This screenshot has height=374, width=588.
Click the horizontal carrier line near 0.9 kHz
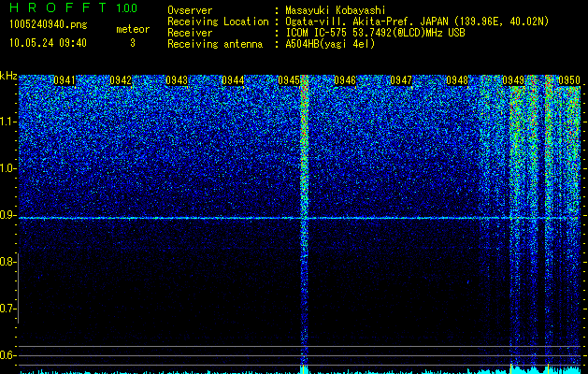(299, 218)
